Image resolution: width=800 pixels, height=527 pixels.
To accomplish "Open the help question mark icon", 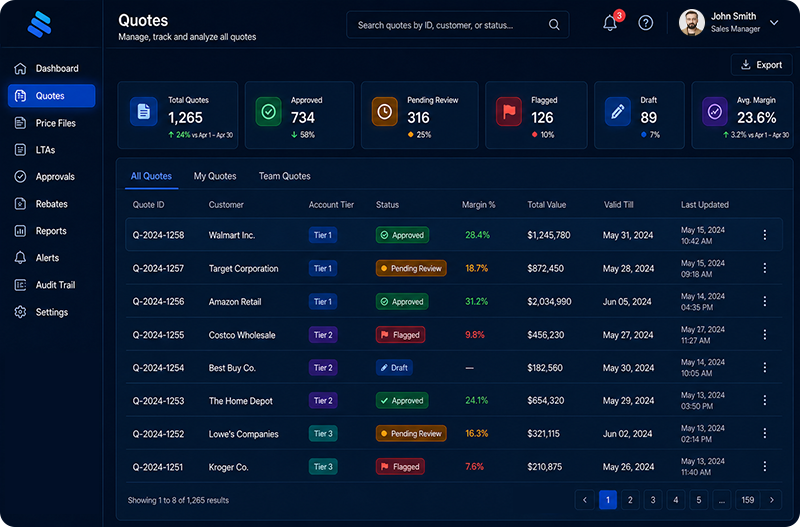I will point(645,23).
